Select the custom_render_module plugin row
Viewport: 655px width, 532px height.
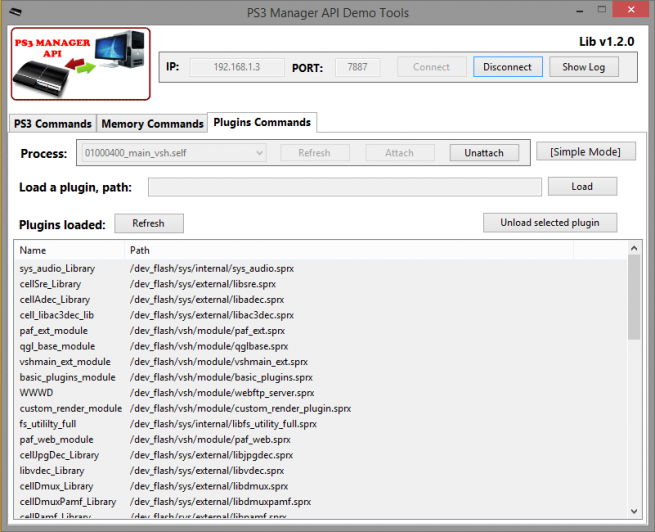point(70,408)
